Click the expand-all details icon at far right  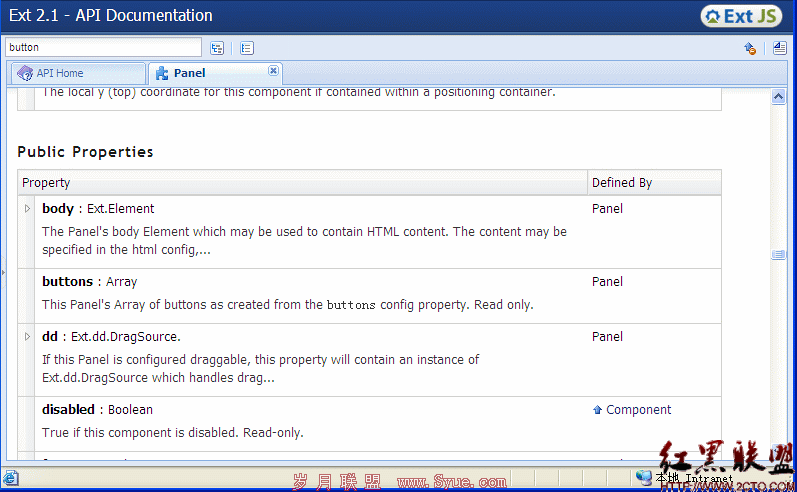pos(779,48)
